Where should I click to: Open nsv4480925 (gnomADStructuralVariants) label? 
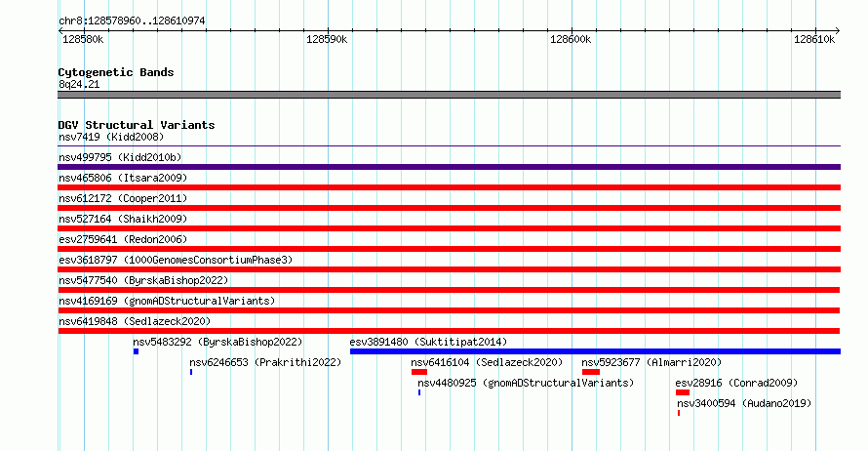[526, 383]
